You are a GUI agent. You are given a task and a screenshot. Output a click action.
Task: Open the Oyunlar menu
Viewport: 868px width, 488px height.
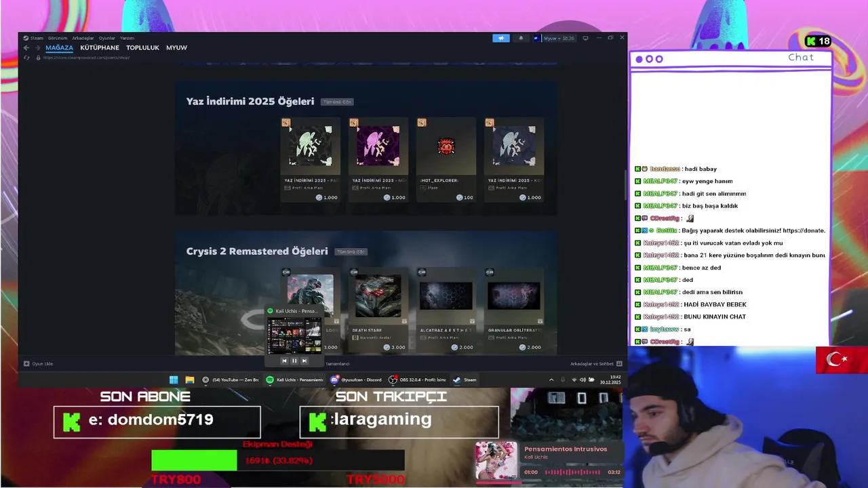click(x=106, y=38)
